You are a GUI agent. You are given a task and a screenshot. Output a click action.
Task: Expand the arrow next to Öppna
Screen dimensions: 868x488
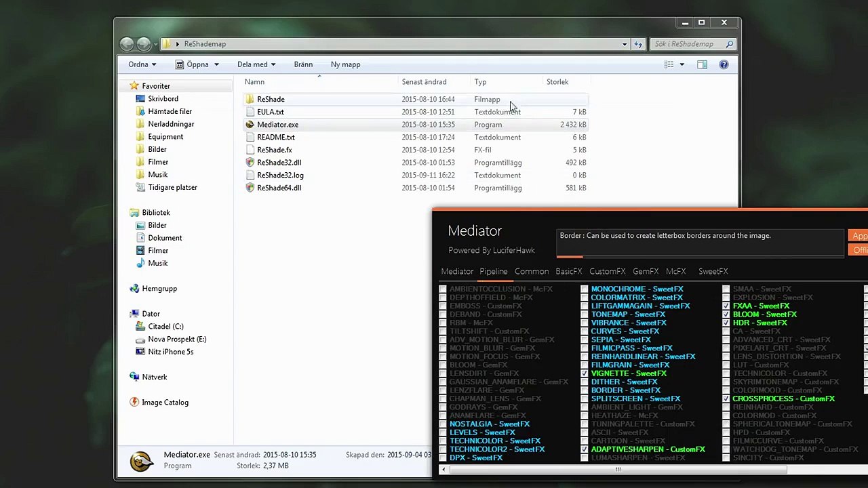(x=216, y=64)
